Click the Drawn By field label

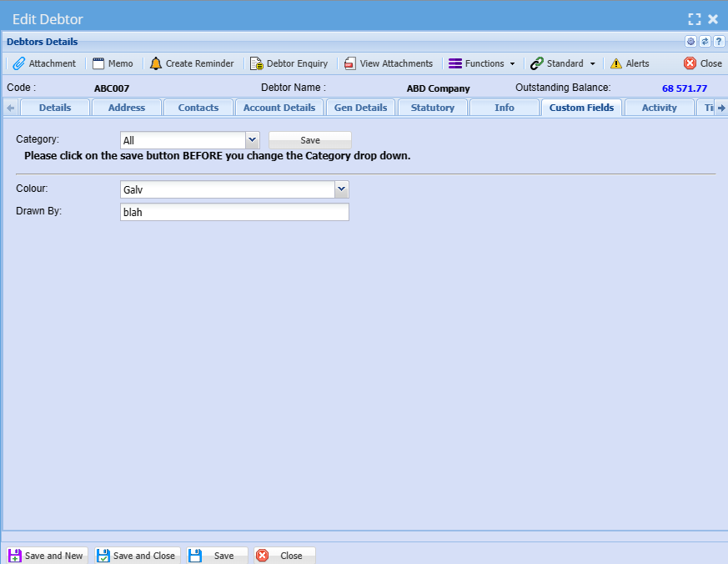[39, 210]
